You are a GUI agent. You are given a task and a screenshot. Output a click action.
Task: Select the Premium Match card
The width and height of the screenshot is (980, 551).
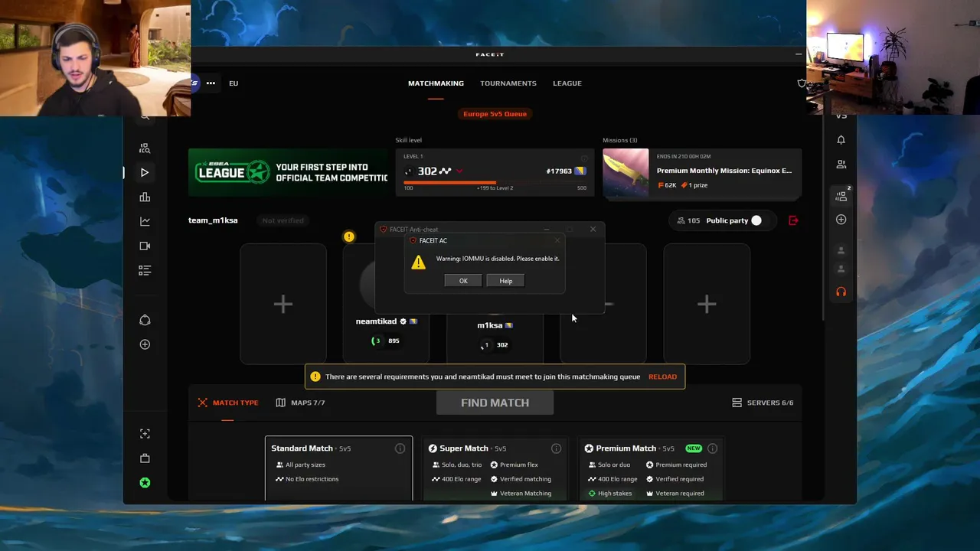coord(651,468)
